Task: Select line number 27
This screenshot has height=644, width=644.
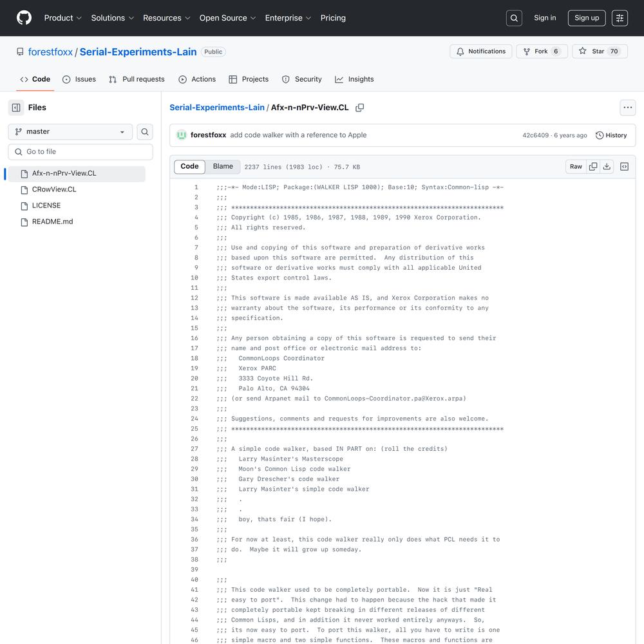Action: tap(194, 449)
